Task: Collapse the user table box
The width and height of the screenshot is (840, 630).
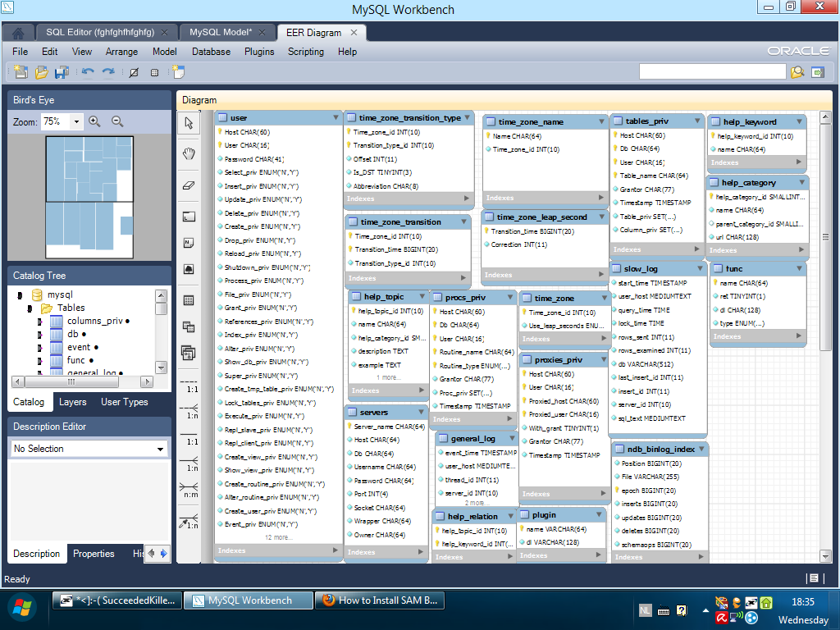Action: 336,117
